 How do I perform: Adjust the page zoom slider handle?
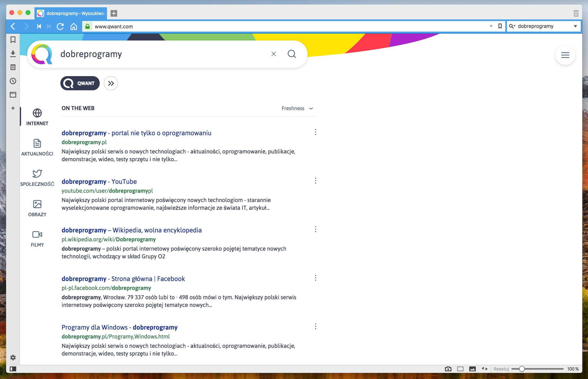[x=522, y=369]
